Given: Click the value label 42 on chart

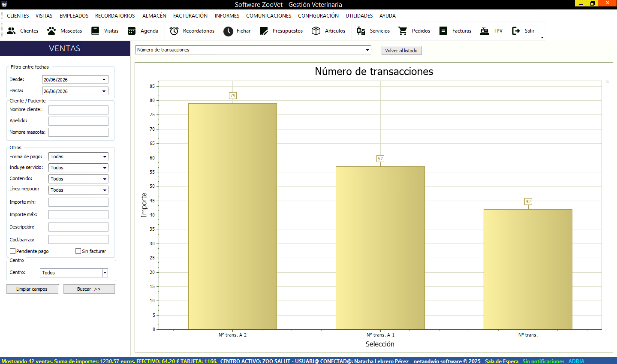Looking at the screenshot, I should point(528,202).
